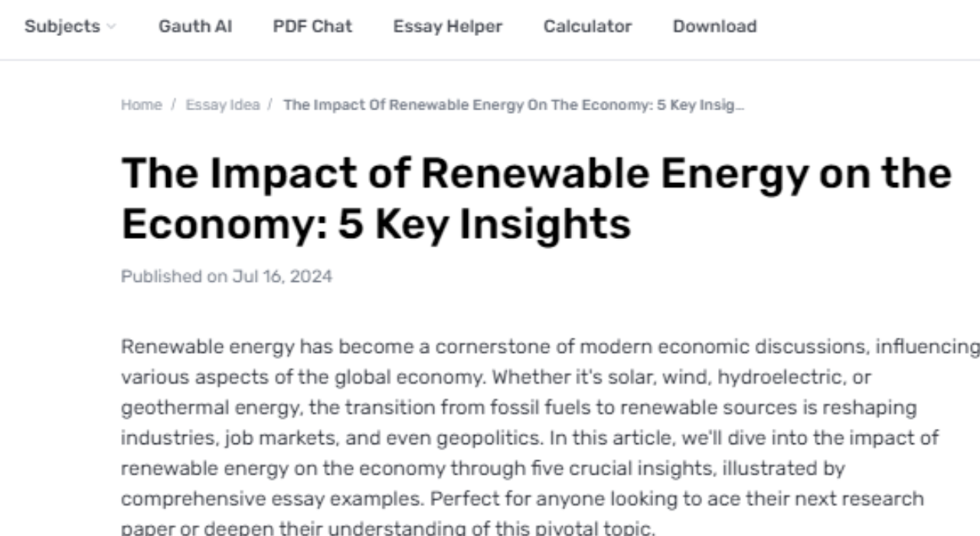The width and height of the screenshot is (980, 536).
Task: Visit the Gauth AI page
Action: (195, 27)
